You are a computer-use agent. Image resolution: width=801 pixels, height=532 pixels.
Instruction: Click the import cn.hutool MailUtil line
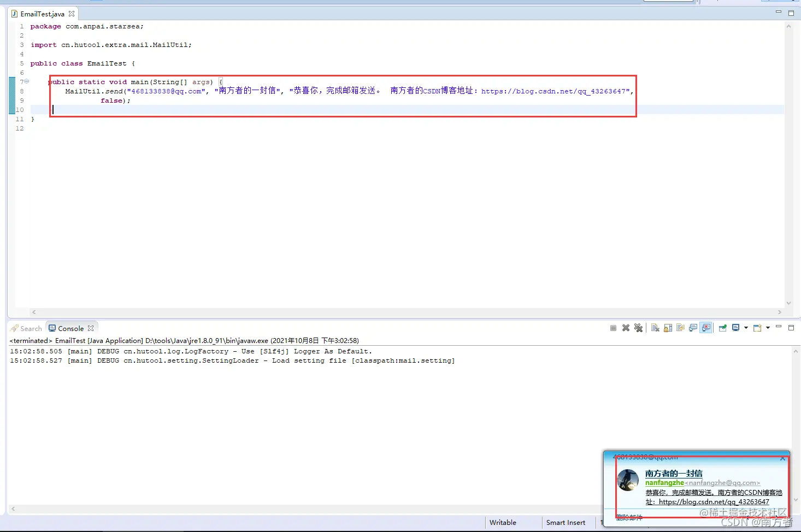pos(111,45)
